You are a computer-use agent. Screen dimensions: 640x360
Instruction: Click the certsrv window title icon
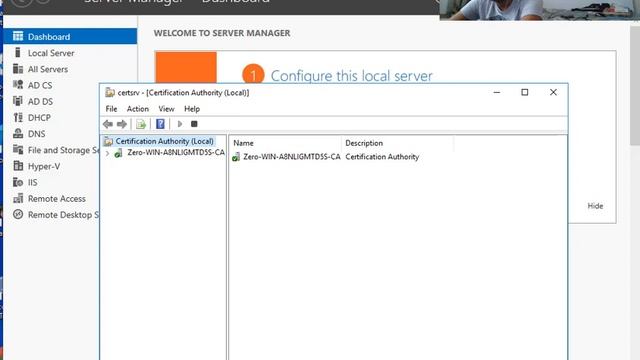click(109, 93)
